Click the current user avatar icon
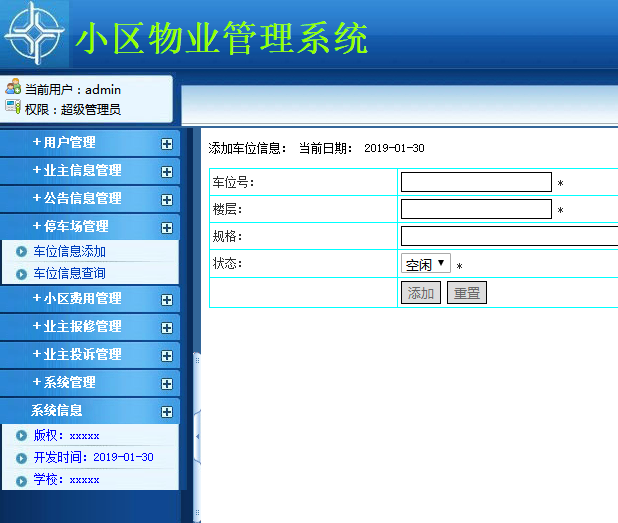The image size is (618, 523). click(x=13, y=86)
